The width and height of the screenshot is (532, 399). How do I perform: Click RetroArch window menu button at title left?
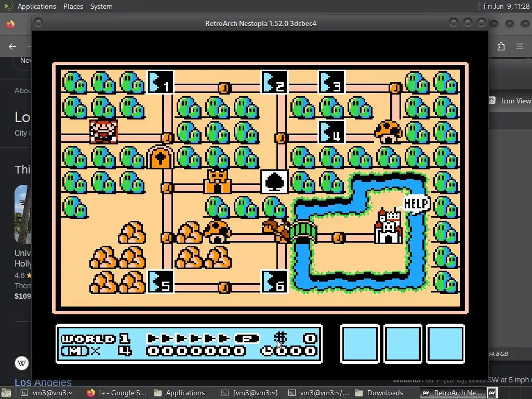point(38,23)
